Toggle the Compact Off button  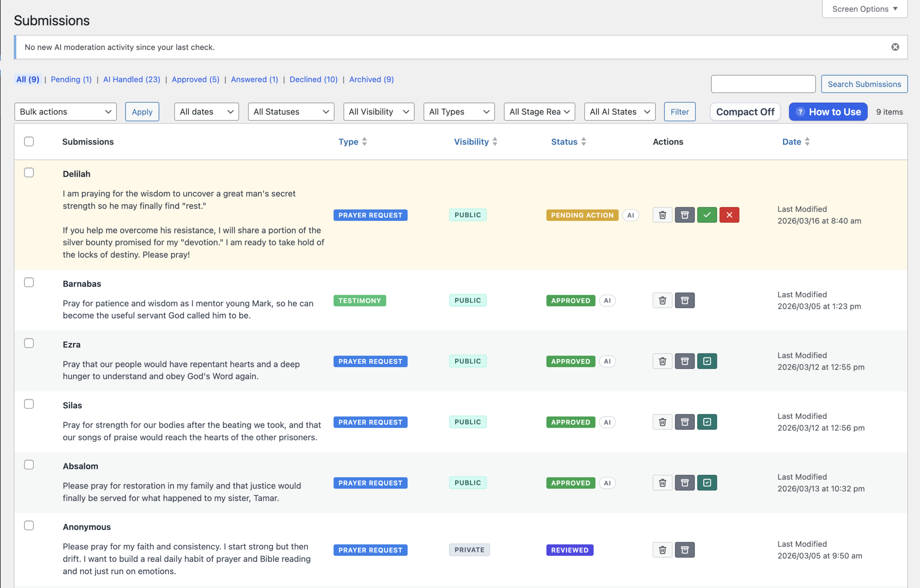pyautogui.click(x=745, y=112)
